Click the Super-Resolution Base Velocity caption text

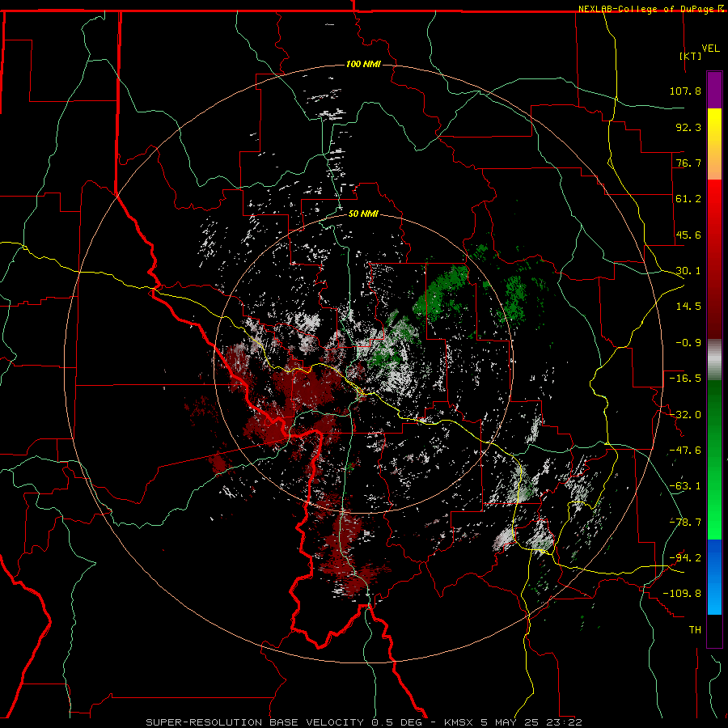pyautogui.click(x=364, y=722)
